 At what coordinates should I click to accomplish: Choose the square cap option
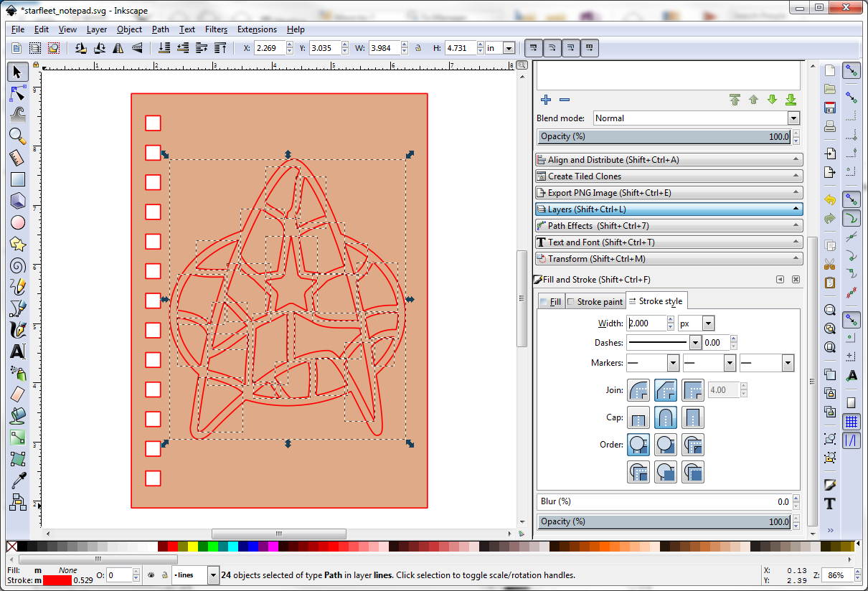[693, 417]
